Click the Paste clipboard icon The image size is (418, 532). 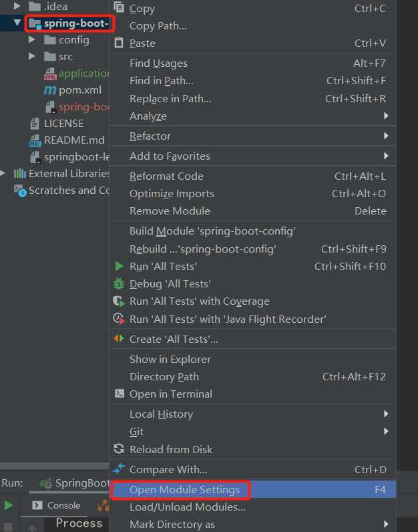[119, 43]
